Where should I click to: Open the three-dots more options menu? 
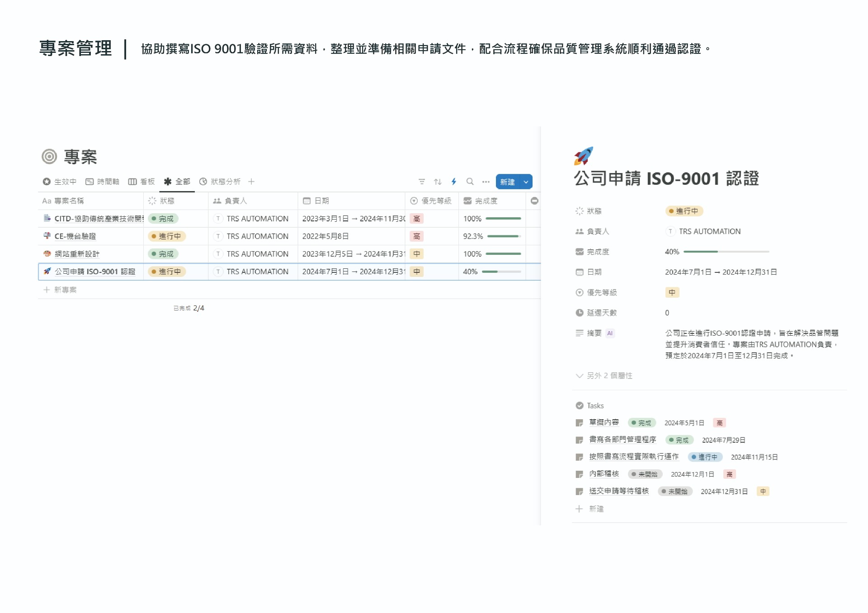486,182
